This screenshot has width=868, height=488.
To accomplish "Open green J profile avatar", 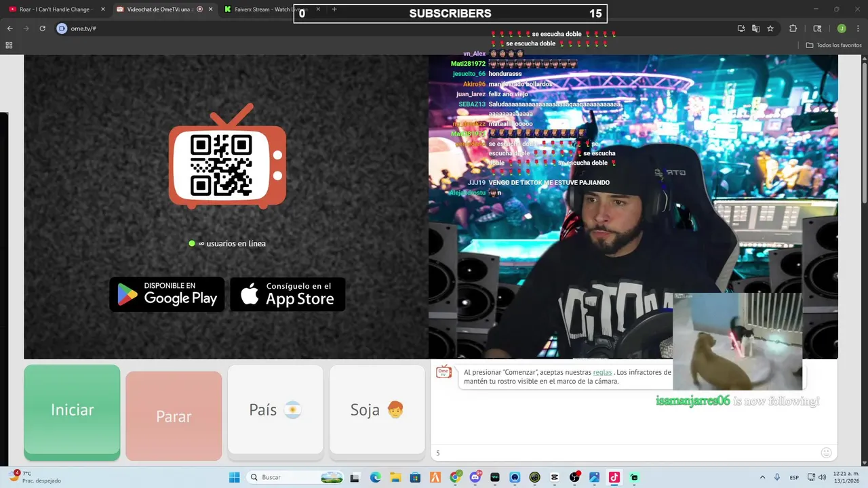I will pyautogui.click(x=842, y=28).
